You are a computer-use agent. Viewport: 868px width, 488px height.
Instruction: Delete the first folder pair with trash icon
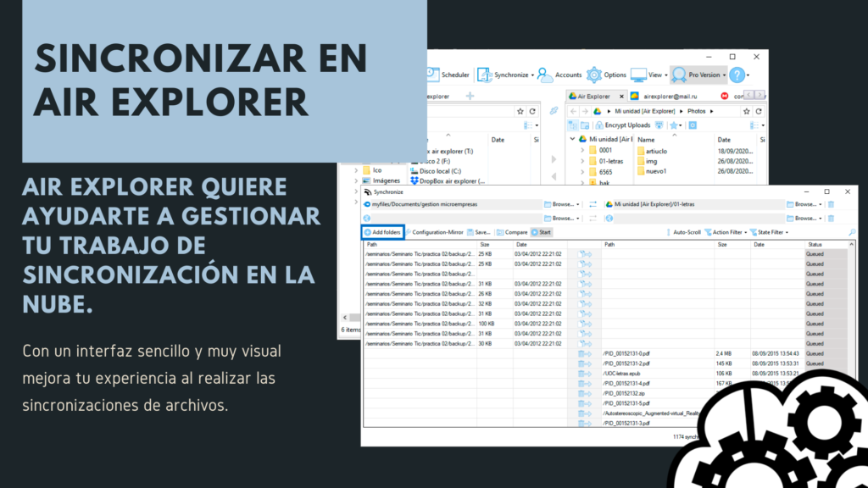(831, 204)
